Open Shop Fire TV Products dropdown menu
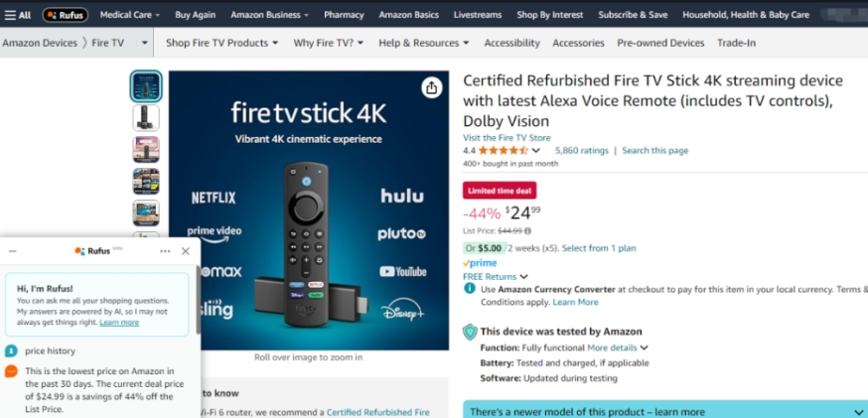This screenshot has width=868, height=418. (222, 43)
